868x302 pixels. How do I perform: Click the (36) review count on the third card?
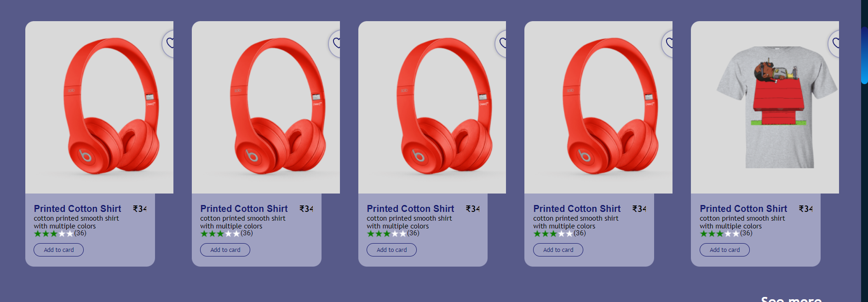413,234
